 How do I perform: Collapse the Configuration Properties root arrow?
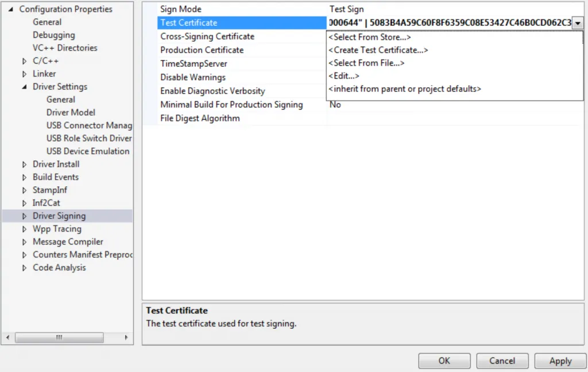pos(11,9)
